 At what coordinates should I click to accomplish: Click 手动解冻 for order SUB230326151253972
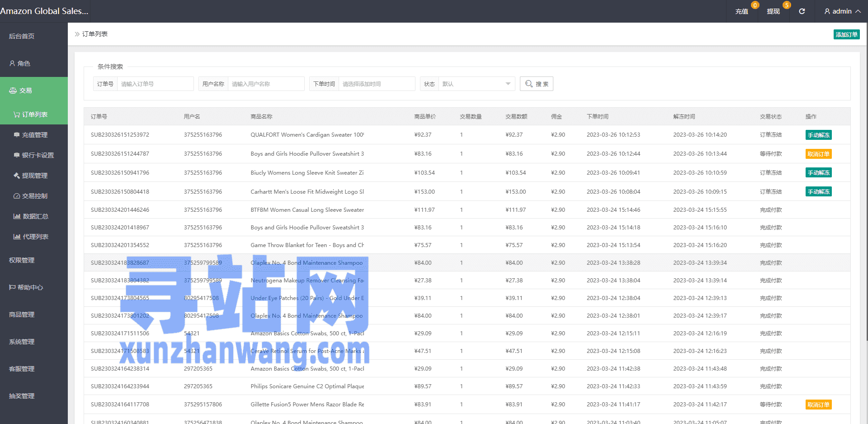pos(818,135)
